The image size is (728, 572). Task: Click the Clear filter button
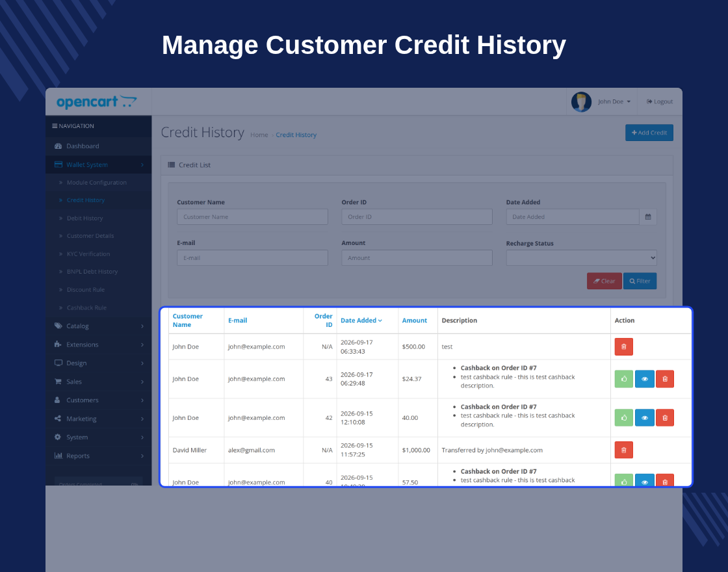tap(604, 281)
